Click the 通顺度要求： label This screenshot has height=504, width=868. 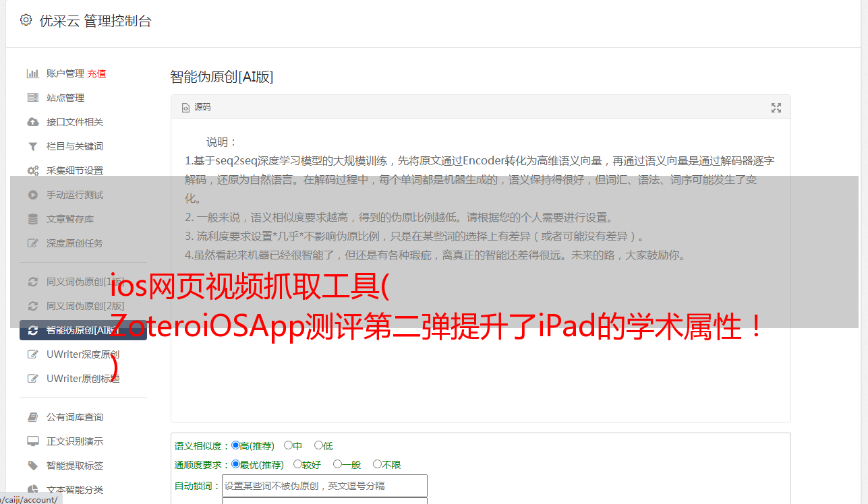coord(202,465)
